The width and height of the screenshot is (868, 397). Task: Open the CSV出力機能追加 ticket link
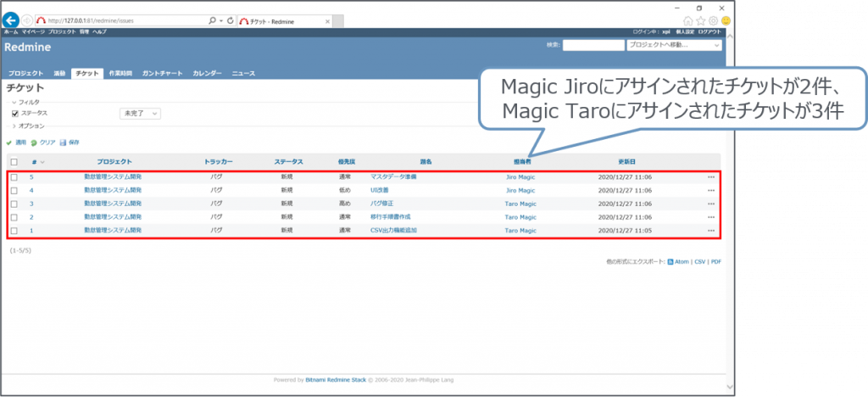393,230
